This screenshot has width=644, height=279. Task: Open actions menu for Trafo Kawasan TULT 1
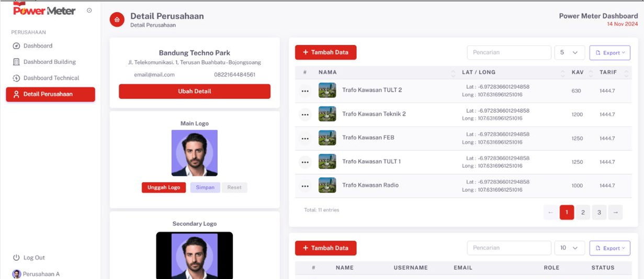click(305, 162)
